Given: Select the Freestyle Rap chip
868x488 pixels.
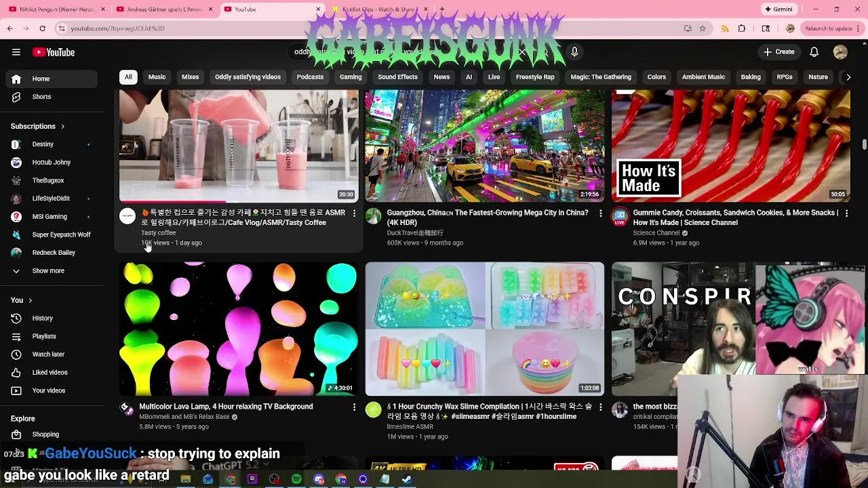Looking at the screenshot, I should click(x=535, y=77).
